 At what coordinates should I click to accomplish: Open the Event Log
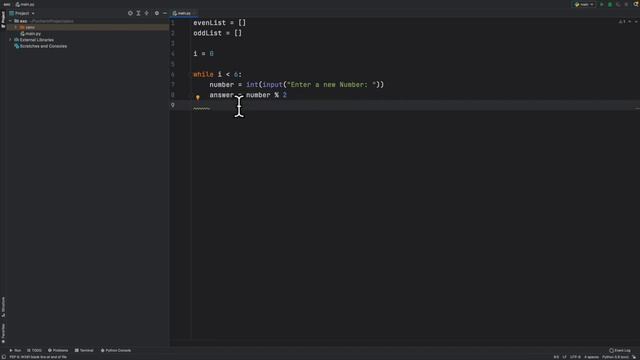pos(620,350)
